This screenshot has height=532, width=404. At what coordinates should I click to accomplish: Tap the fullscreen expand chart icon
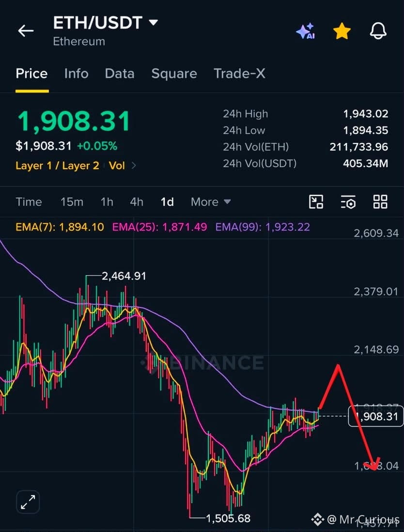click(28, 502)
